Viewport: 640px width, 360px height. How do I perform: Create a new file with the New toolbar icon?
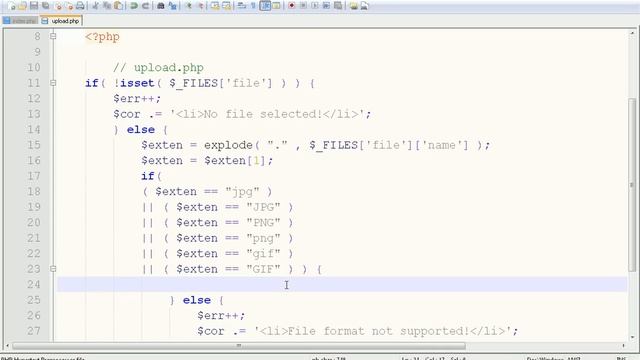11,6
